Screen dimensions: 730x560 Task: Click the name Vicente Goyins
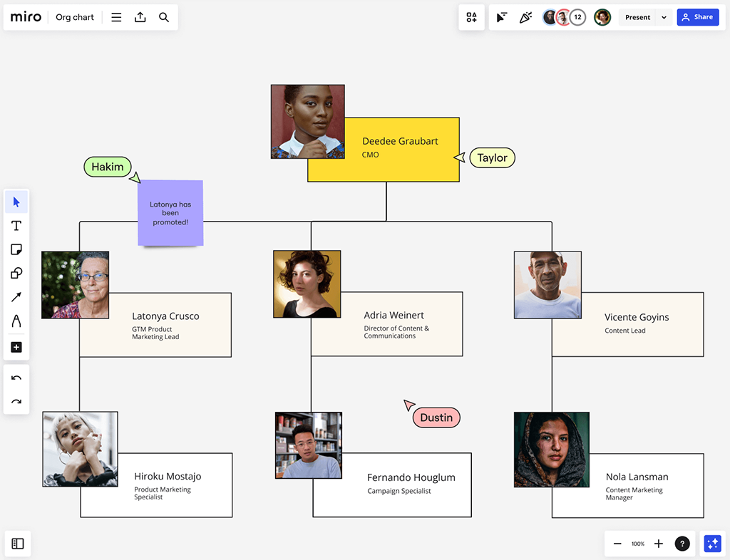[637, 317]
